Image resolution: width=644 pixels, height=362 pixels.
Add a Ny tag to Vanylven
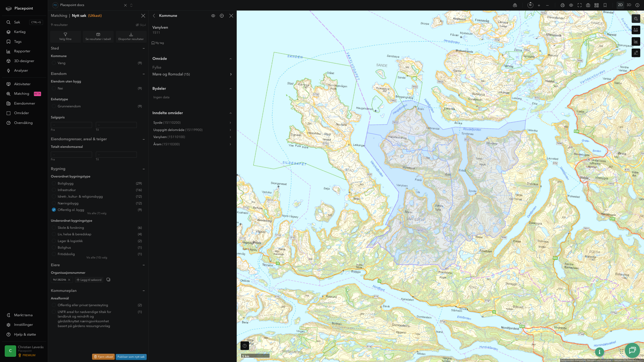point(158,43)
